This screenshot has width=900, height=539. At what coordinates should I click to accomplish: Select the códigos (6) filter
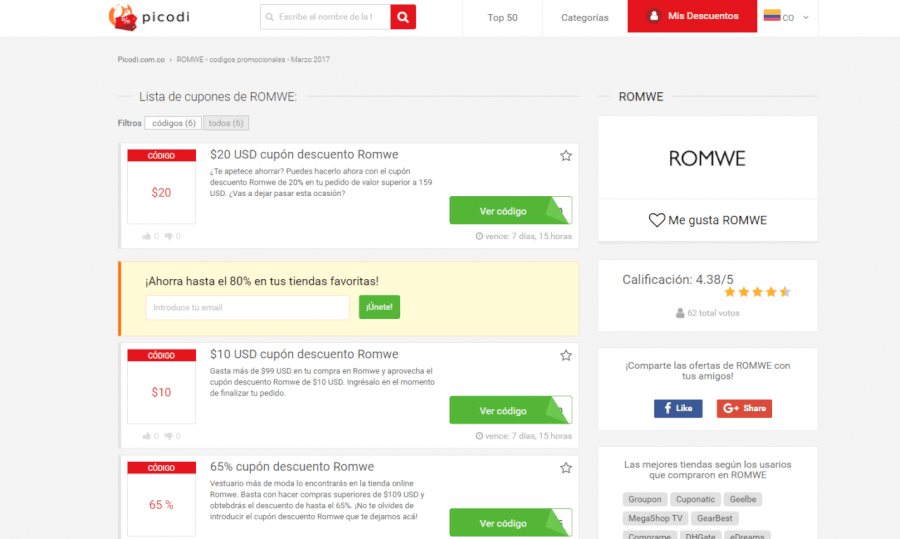(x=173, y=123)
